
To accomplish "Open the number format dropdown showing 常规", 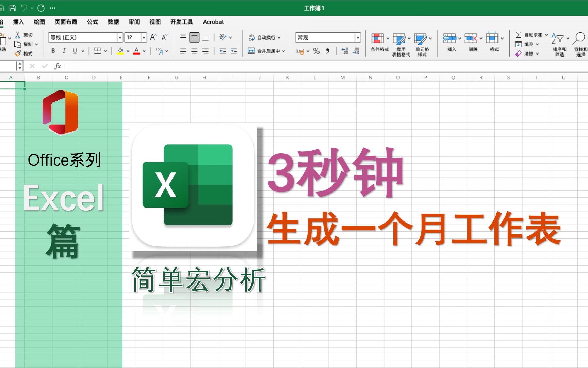I will click(358, 37).
